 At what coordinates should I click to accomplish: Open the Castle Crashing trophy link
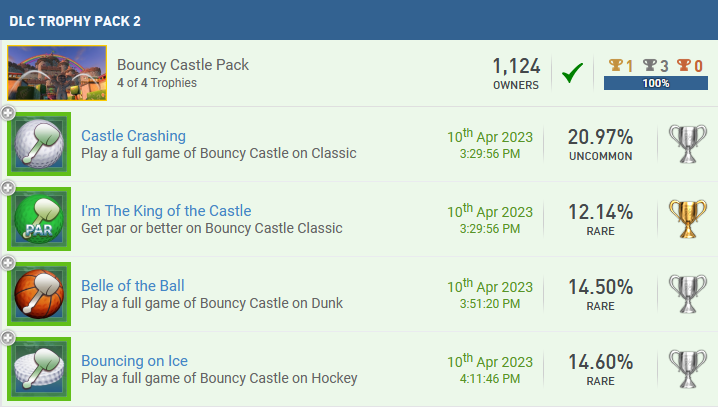pyautogui.click(x=133, y=136)
